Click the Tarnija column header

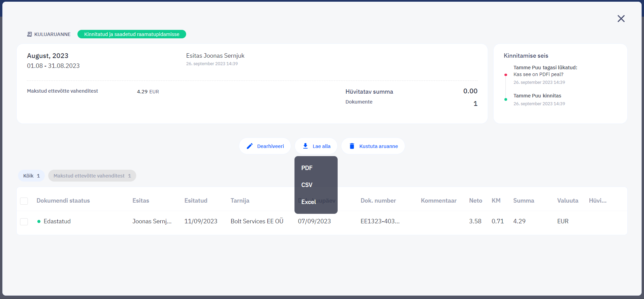[240, 201]
